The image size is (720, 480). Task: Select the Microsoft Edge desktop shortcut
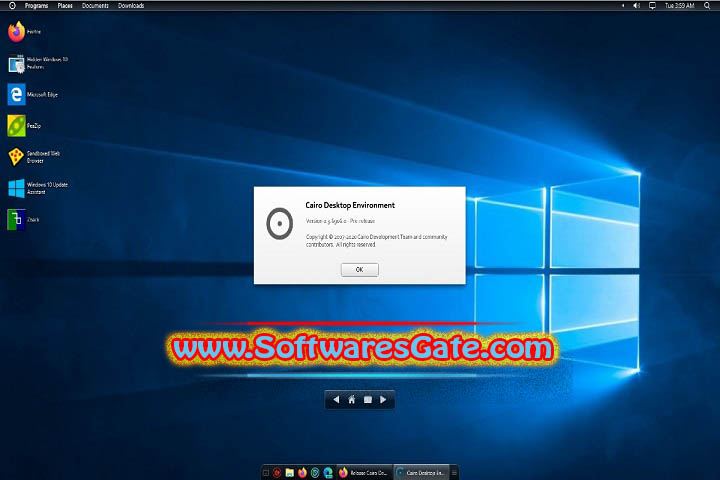point(33,94)
